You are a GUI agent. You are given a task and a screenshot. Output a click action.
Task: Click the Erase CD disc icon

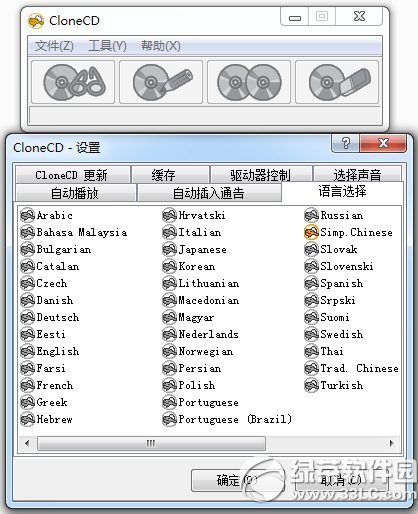pyautogui.click(x=337, y=82)
